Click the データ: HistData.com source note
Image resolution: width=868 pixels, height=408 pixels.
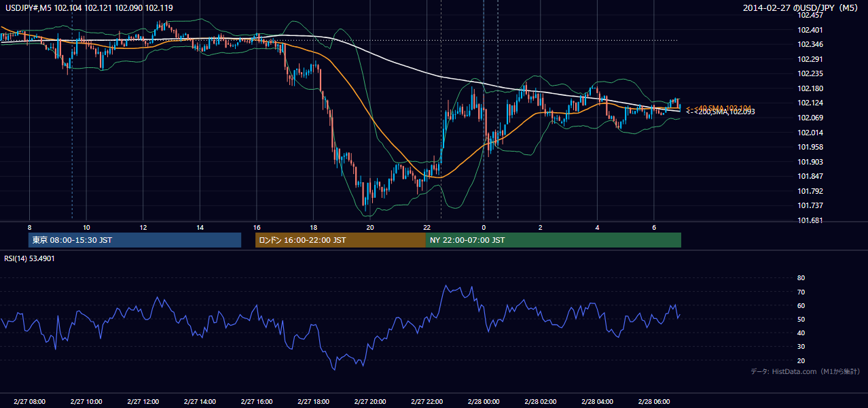point(806,371)
